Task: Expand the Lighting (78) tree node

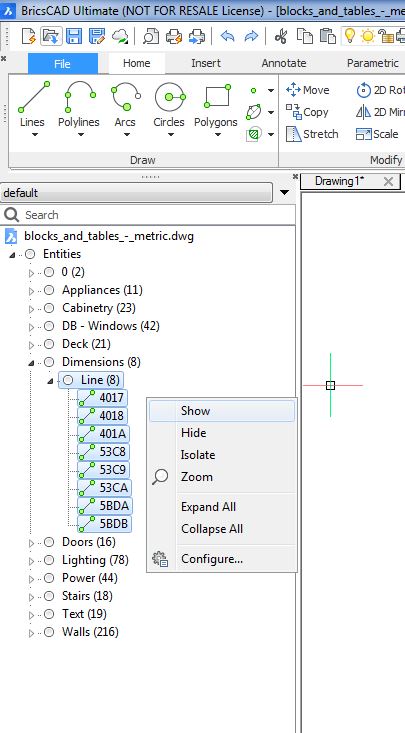Action: [32, 561]
